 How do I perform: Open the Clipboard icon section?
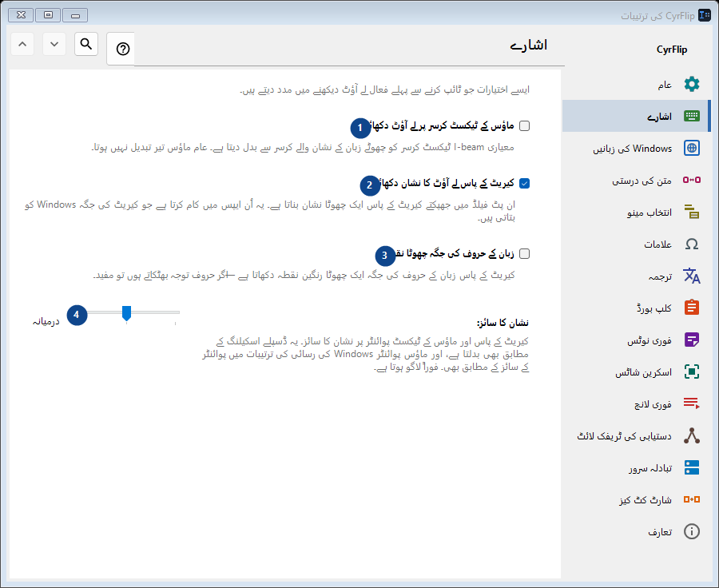coord(692,308)
